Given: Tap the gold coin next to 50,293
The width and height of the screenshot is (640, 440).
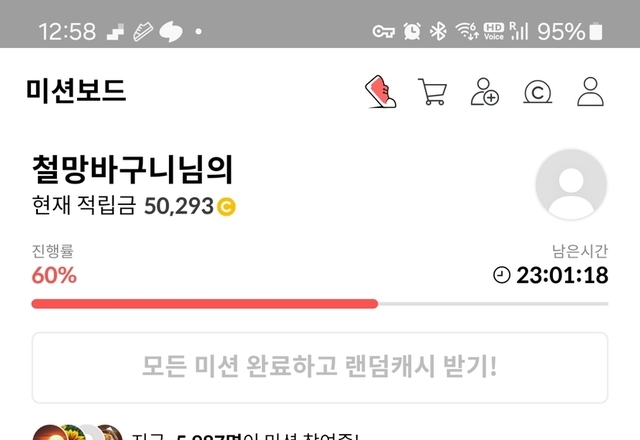Looking at the screenshot, I should click(226, 206).
